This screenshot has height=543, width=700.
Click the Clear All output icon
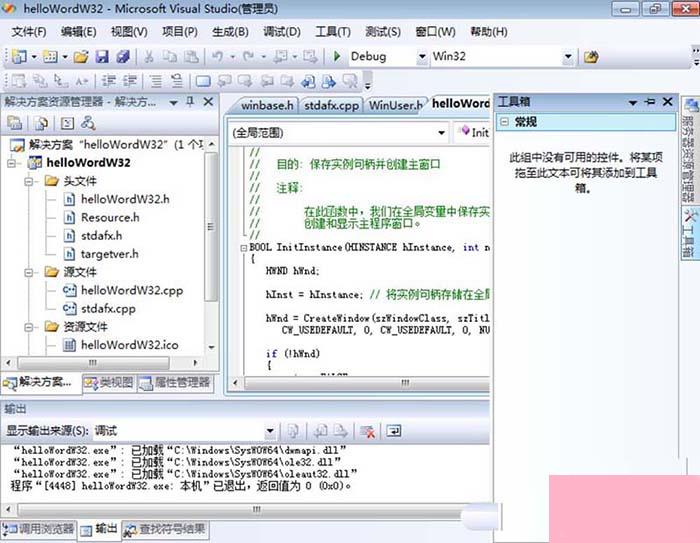367,431
